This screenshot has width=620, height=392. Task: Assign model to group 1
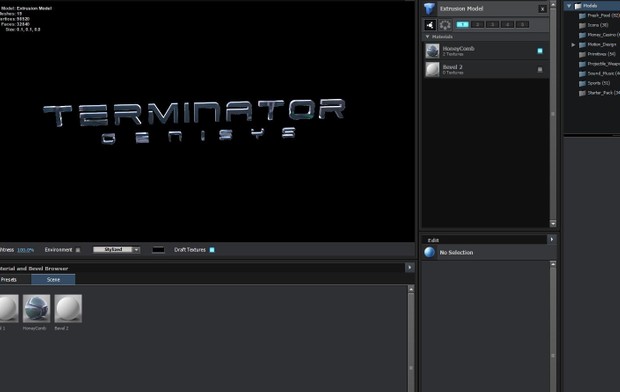point(462,25)
